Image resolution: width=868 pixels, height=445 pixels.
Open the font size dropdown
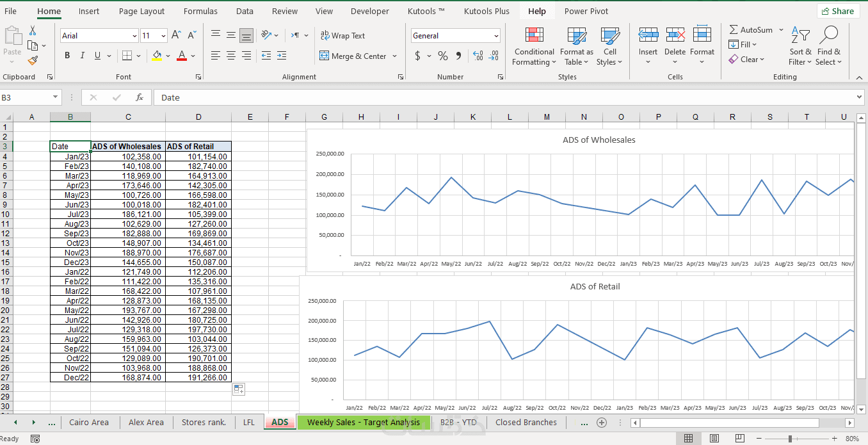[x=163, y=36]
